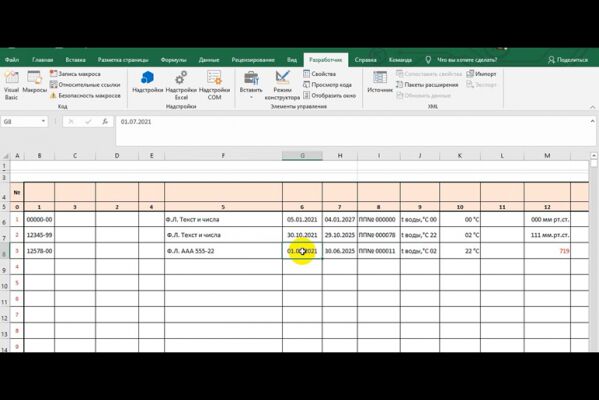Open the Visual Basic editor
This screenshot has height=400, width=599.
coord(11,86)
